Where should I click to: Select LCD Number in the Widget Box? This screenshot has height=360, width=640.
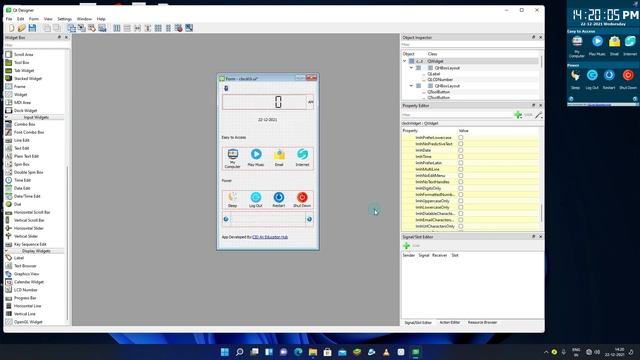(x=25, y=290)
